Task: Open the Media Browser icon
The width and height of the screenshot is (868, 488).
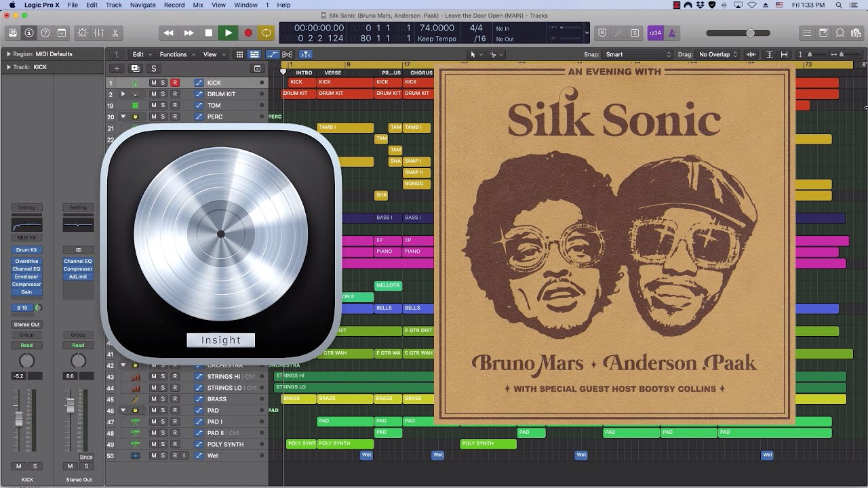Action: tap(856, 33)
